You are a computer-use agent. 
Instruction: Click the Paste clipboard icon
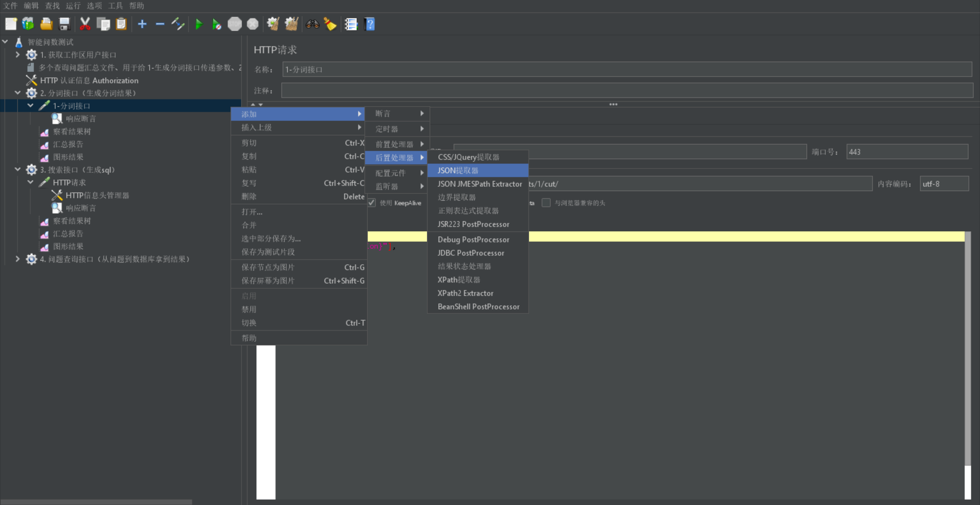pos(121,24)
